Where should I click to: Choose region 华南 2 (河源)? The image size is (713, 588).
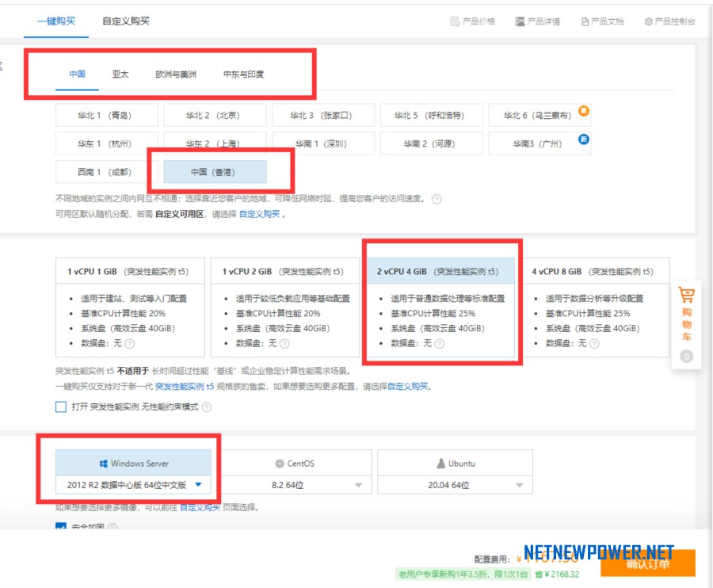click(432, 143)
